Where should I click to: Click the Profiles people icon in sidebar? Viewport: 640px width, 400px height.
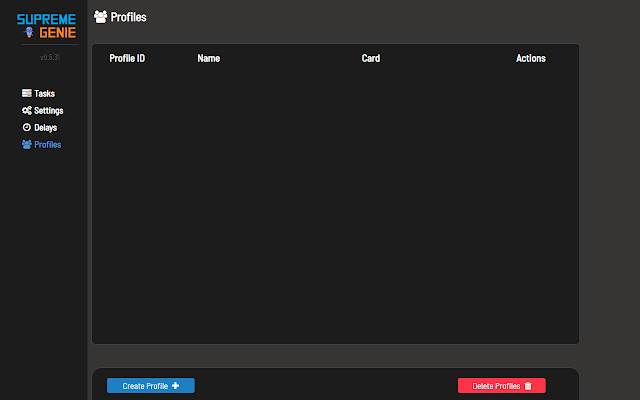[27, 144]
